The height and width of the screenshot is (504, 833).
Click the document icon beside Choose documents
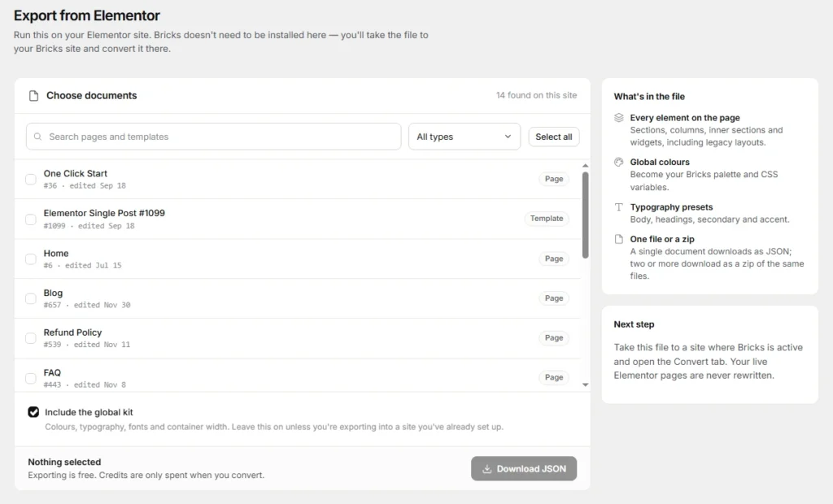(x=33, y=96)
